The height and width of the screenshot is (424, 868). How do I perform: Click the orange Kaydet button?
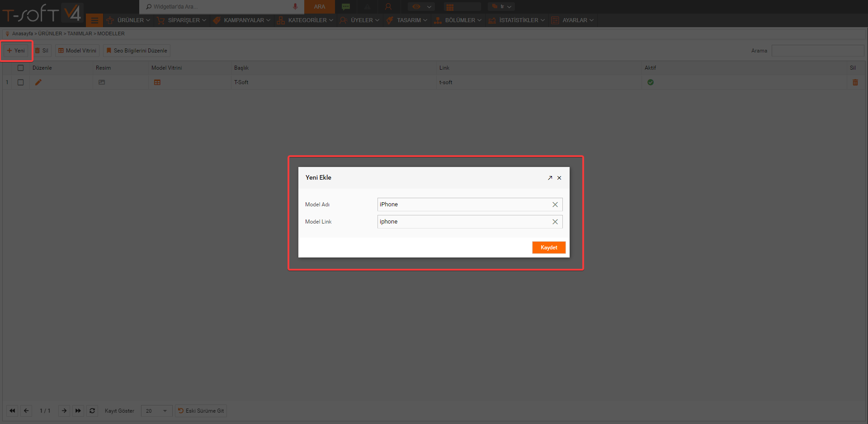(x=549, y=248)
